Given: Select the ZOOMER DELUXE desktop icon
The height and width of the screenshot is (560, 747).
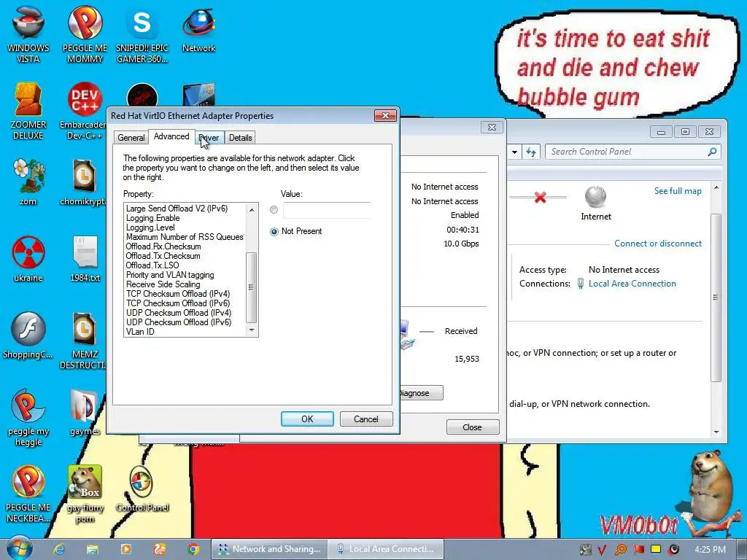Looking at the screenshot, I should pyautogui.click(x=28, y=111).
